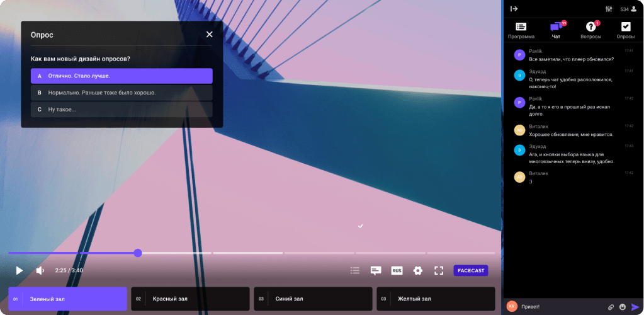Click the video progress slider handle
Viewport: 644px width, 315px height.
[138, 253]
